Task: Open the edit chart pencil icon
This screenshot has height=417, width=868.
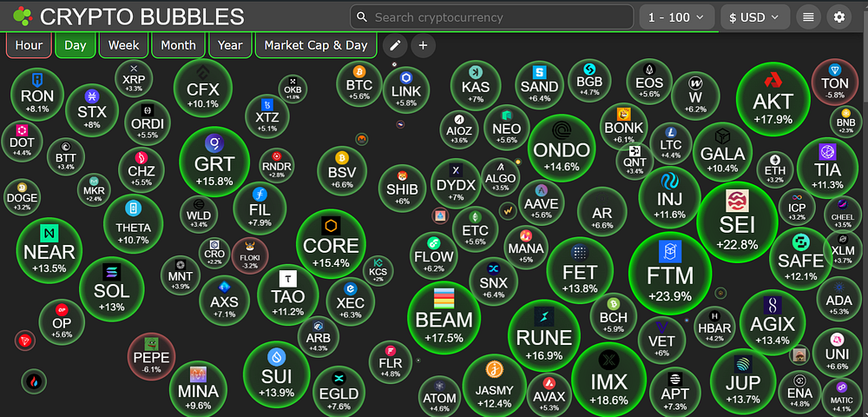Action: (x=395, y=45)
